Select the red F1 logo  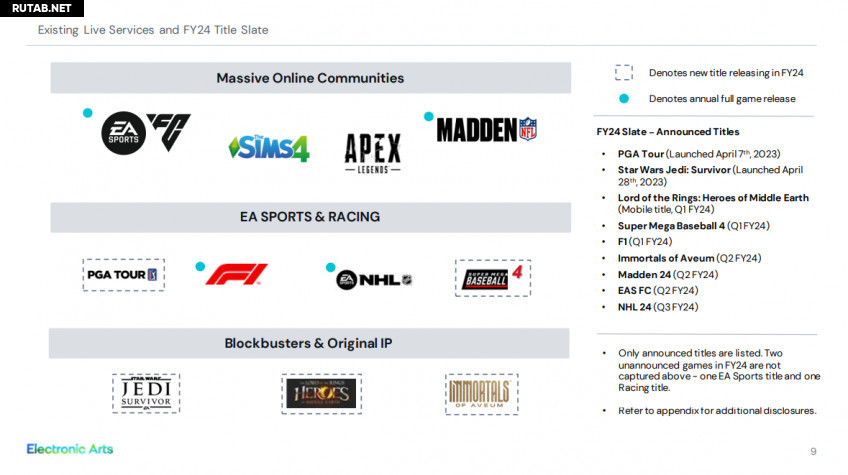tap(237, 274)
